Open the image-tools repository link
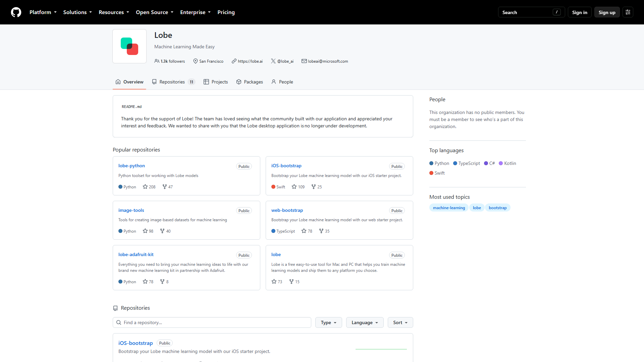This screenshot has height=362, width=644. click(131, 210)
